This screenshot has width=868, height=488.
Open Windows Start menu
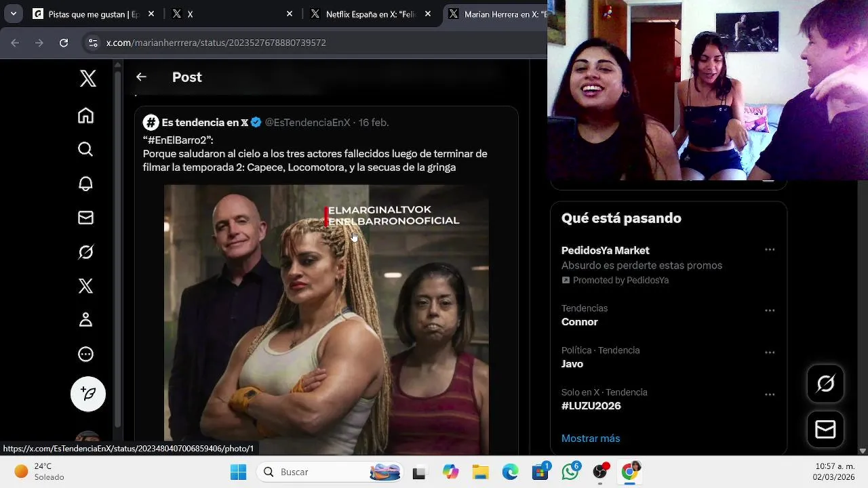[238, 472]
